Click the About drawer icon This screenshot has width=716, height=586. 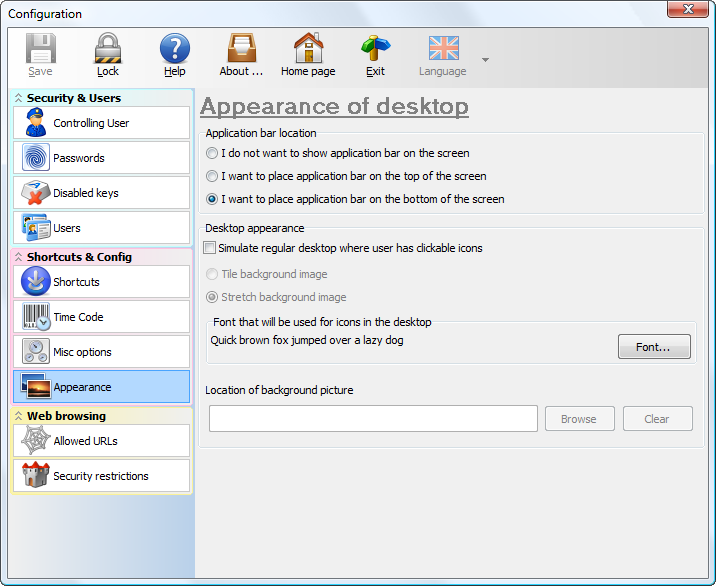(241, 49)
